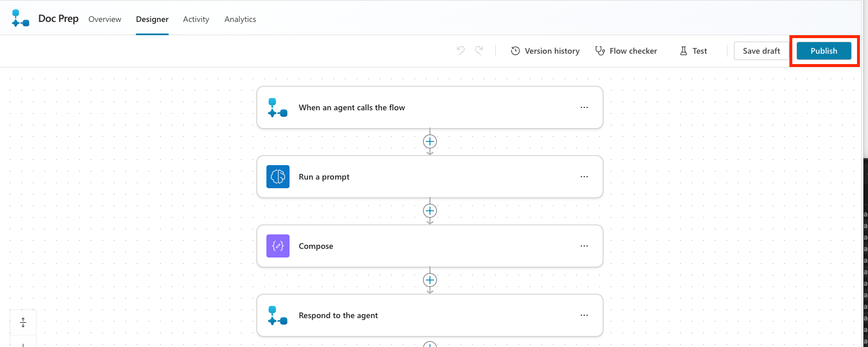The image size is (868, 347).
Task: Insert step below the agent trigger
Action: (430, 141)
